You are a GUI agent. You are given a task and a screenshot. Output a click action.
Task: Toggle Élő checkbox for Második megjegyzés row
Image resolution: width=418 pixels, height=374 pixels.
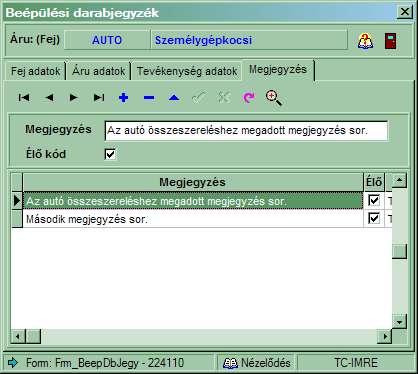[x=374, y=218]
